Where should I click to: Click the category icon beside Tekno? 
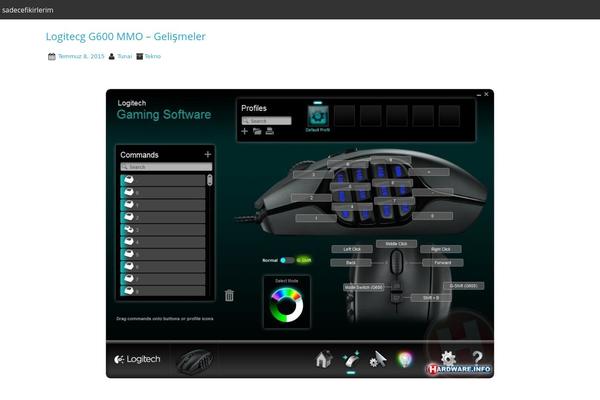140,56
